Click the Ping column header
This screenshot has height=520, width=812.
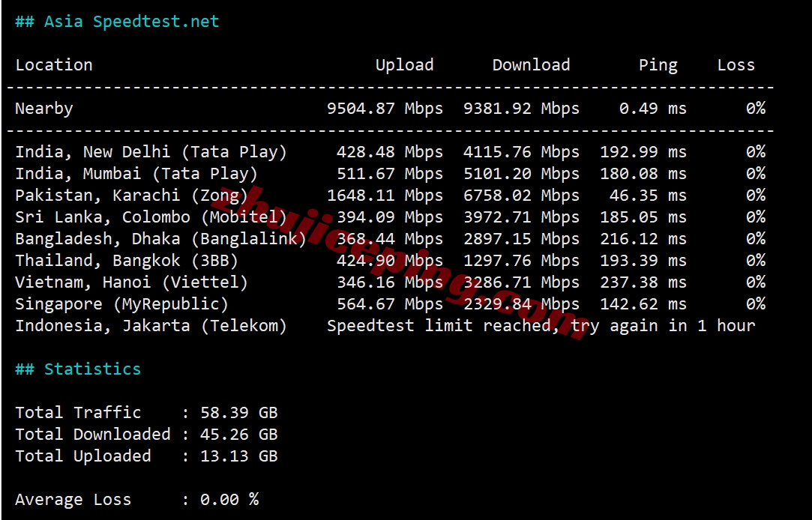tap(658, 65)
